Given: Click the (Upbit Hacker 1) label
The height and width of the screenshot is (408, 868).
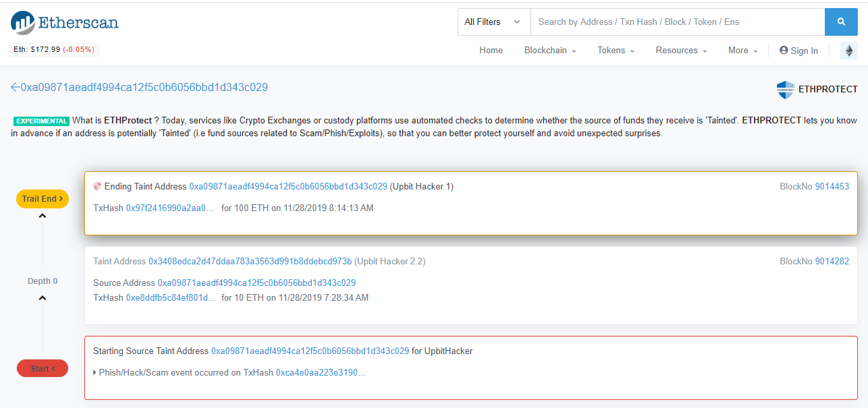Looking at the screenshot, I should click(422, 186).
